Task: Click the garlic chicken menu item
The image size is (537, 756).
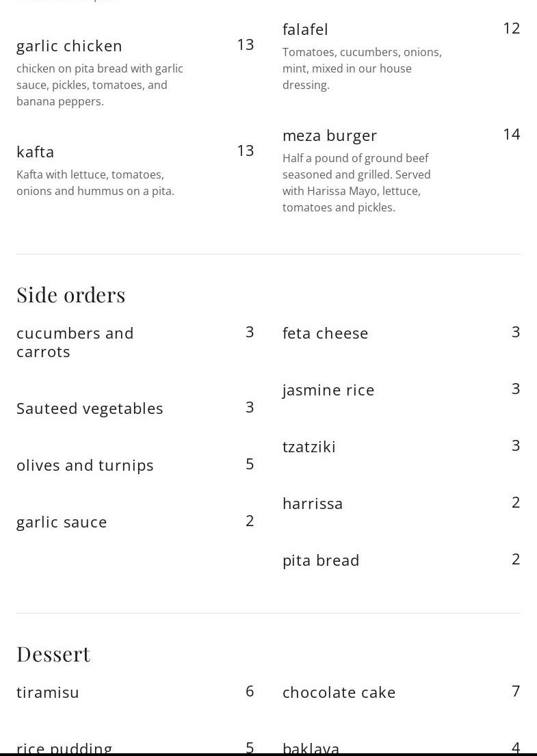Action: tap(69, 46)
